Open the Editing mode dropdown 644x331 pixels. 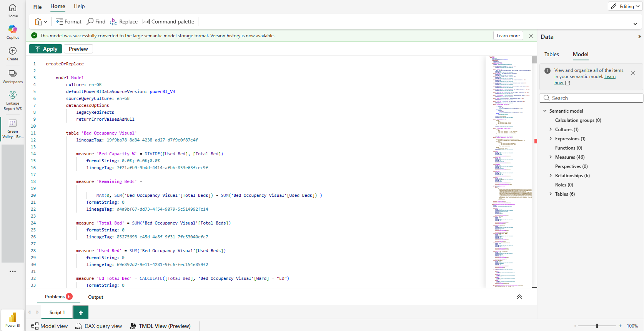point(625,6)
